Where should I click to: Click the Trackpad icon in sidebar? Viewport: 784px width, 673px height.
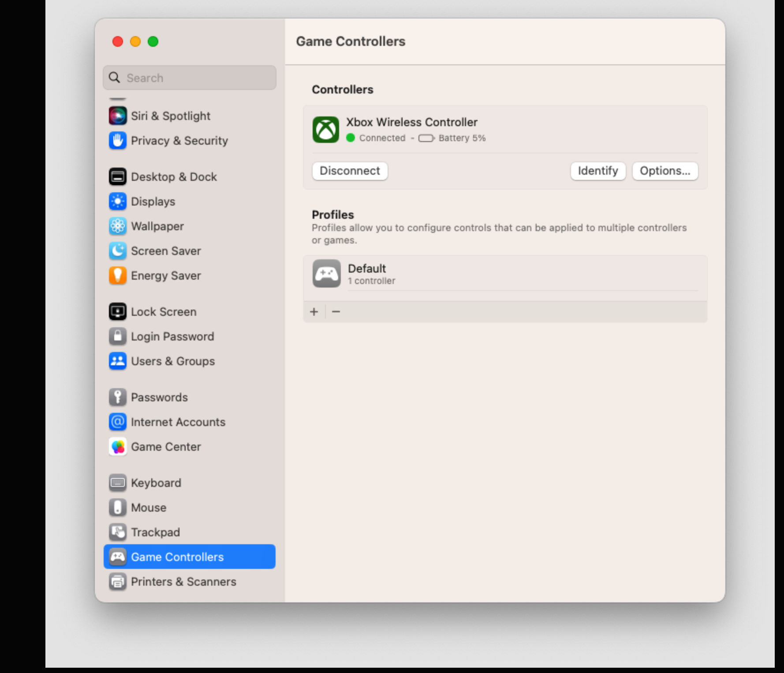tap(118, 532)
